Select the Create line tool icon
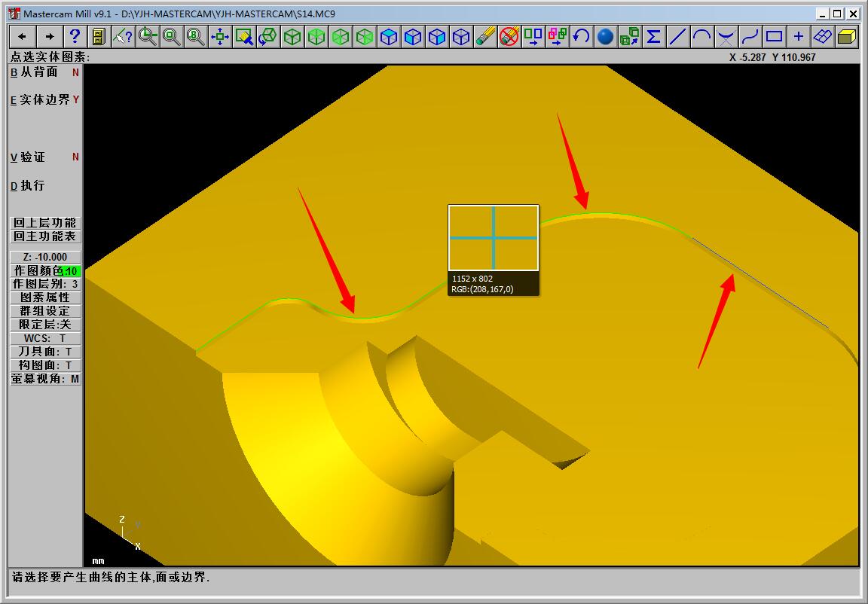This screenshot has width=868, height=604. pos(677,36)
